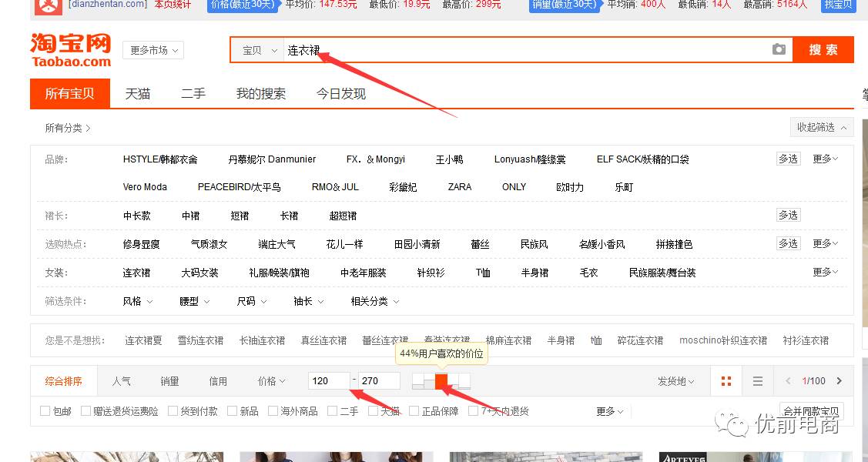868x462 pixels.
Task: Expand the 尺码 filter dropdown
Action: coord(252,301)
